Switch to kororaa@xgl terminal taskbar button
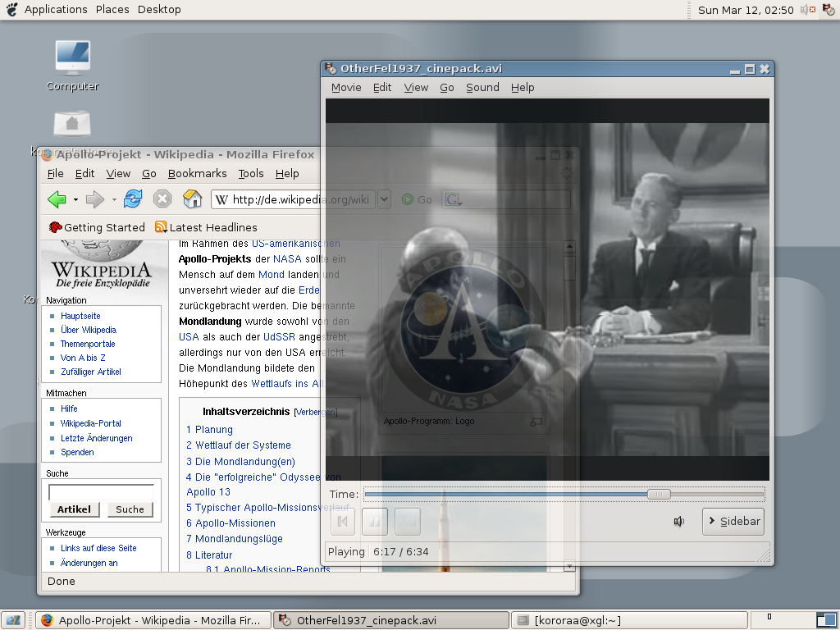840x630 pixels. point(629,620)
